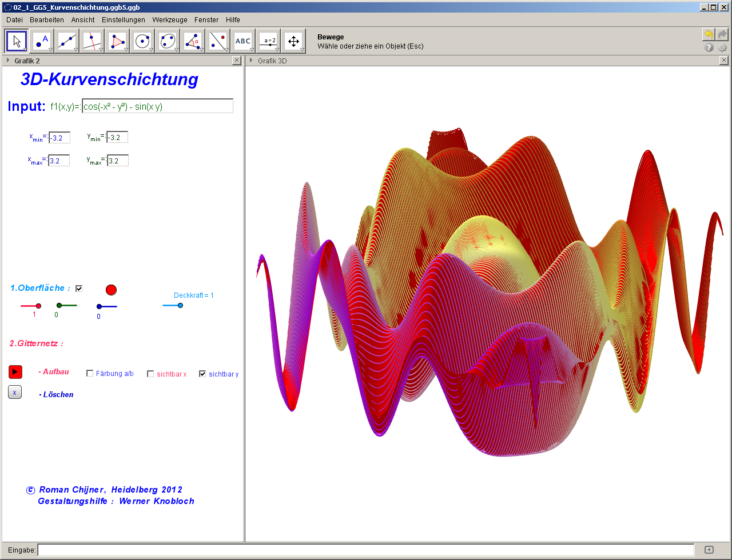Image resolution: width=732 pixels, height=560 pixels.
Task: Select the Angle tool
Action: click(x=193, y=41)
